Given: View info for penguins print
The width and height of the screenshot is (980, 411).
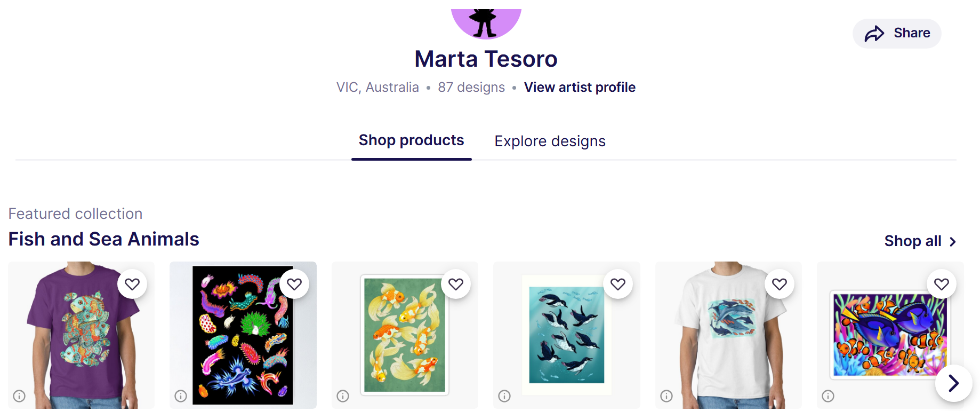Looking at the screenshot, I should click(504, 396).
